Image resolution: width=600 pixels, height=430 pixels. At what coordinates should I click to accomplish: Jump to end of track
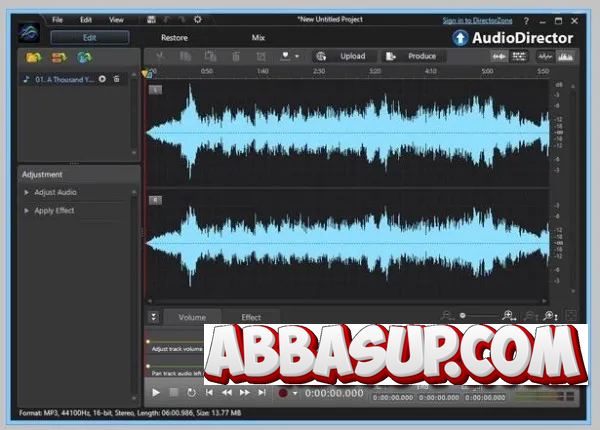coord(262,393)
